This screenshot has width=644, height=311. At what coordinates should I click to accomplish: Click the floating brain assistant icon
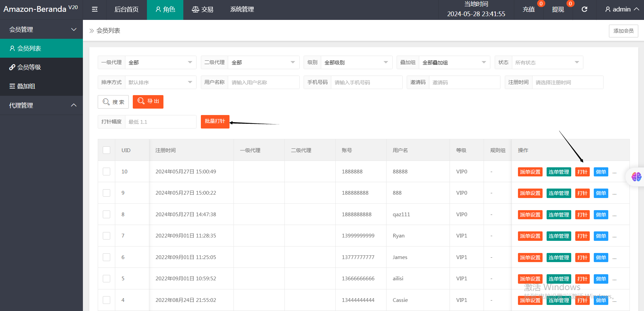[x=636, y=176]
